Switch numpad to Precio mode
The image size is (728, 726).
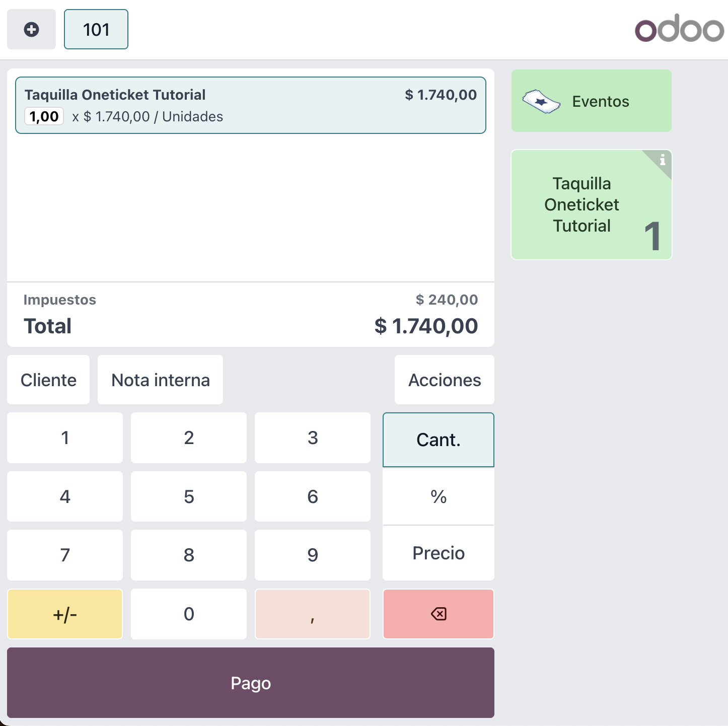438,553
